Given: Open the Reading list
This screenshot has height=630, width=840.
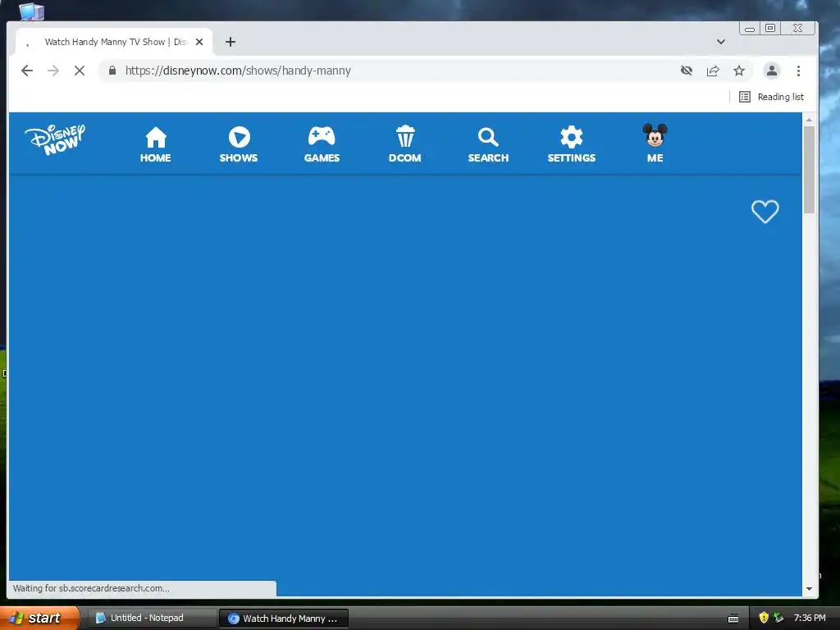Looking at the screenshot, I should (x=771, y=97).
